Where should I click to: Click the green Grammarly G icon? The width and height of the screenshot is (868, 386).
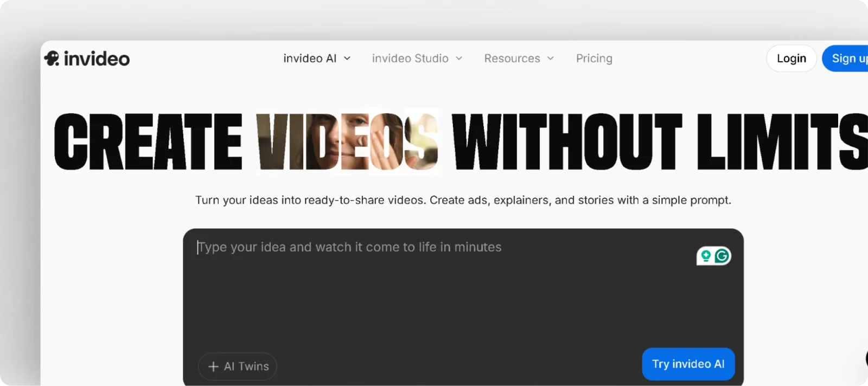[722, 256]
